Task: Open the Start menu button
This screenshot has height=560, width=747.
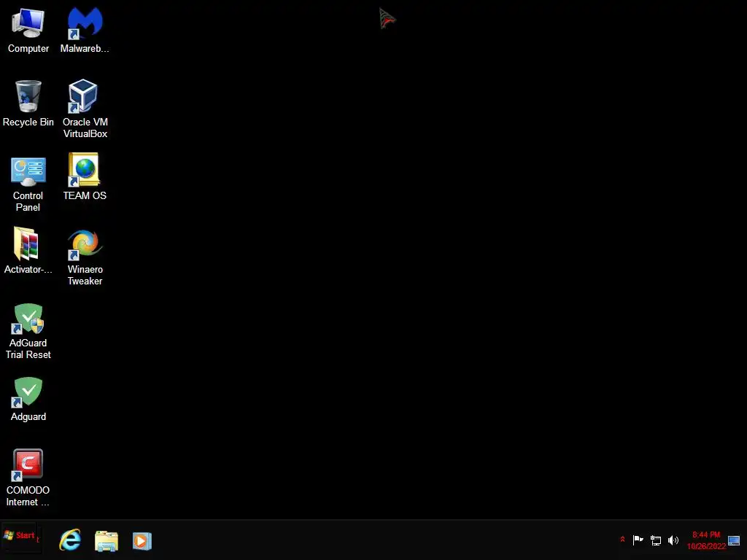Action: pyautogui.click(x=20, y=536)
